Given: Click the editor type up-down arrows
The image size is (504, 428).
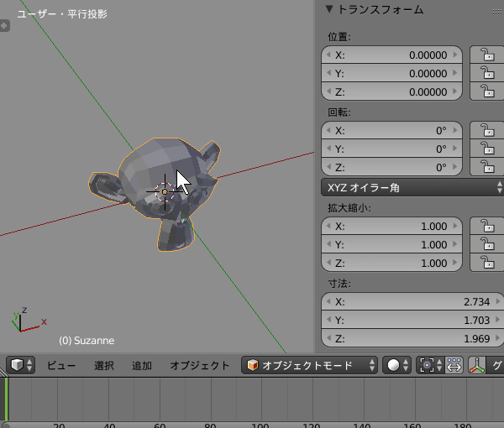Looking at the screenshot, I should (29, 365).
